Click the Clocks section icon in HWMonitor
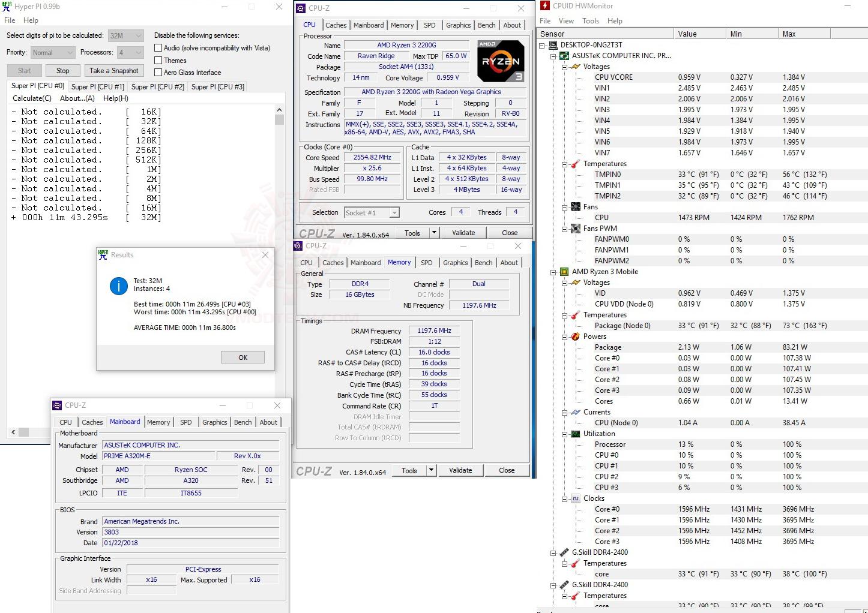The image size is (868, 613). [x=574, y=498]
